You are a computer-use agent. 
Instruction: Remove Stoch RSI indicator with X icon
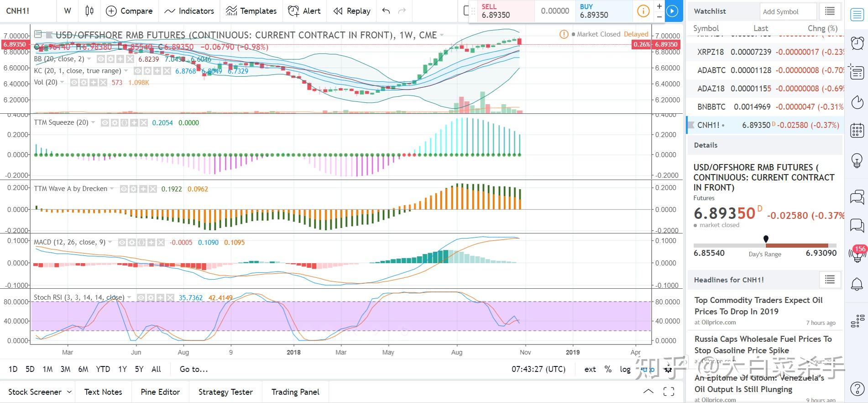click(170, 297)
